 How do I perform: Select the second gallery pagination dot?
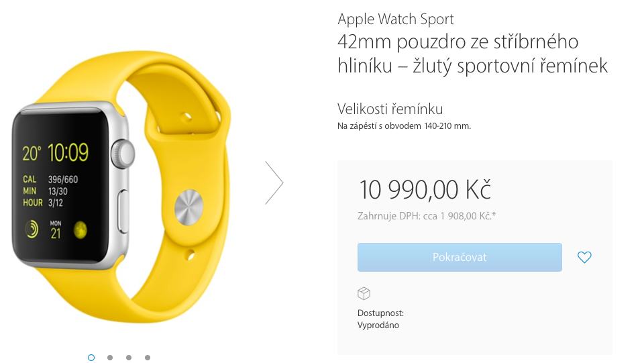(x=109, y=358)
